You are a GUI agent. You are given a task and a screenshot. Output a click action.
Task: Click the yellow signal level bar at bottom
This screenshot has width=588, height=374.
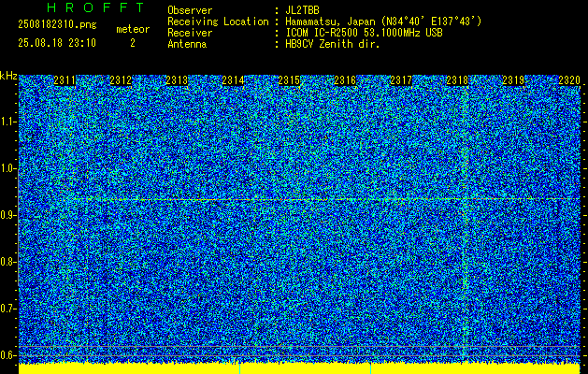(x=299, y=368)
